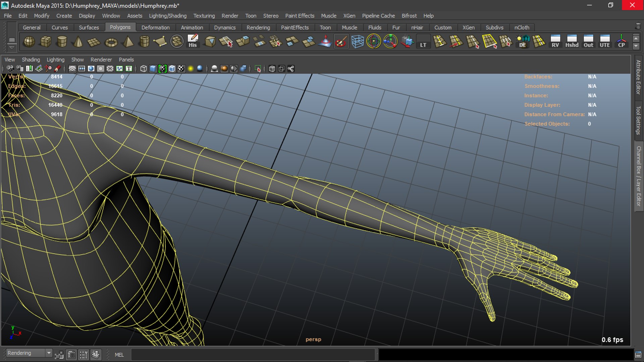Create a polygon pyramid from the shelf

pos(127,42)
